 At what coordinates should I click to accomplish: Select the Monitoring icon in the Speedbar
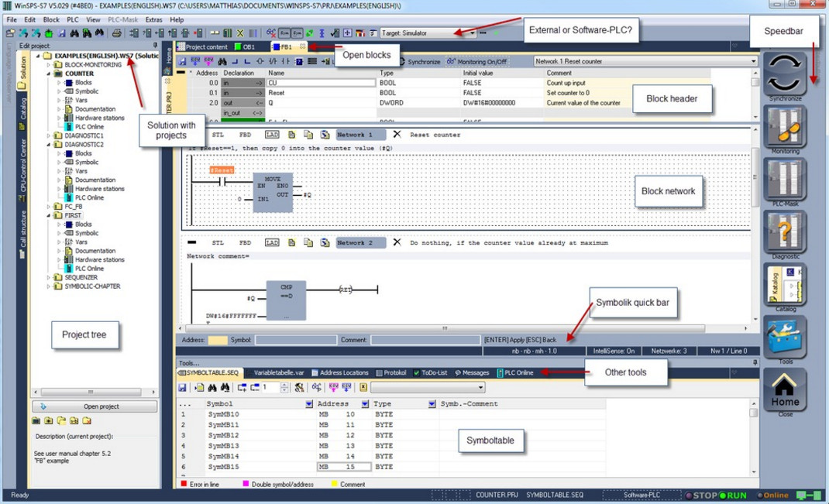click(x=785, y=128)
